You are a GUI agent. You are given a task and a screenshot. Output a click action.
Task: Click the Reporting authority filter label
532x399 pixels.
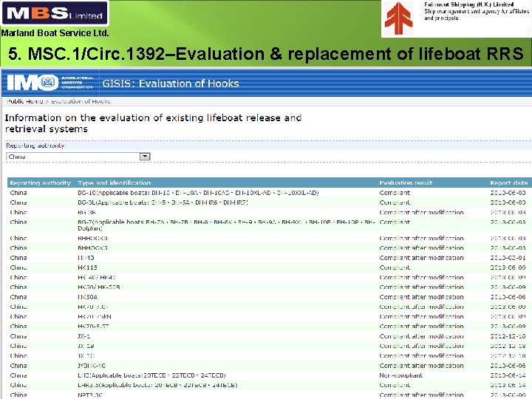pyautogui.click(x=35, y=146)
